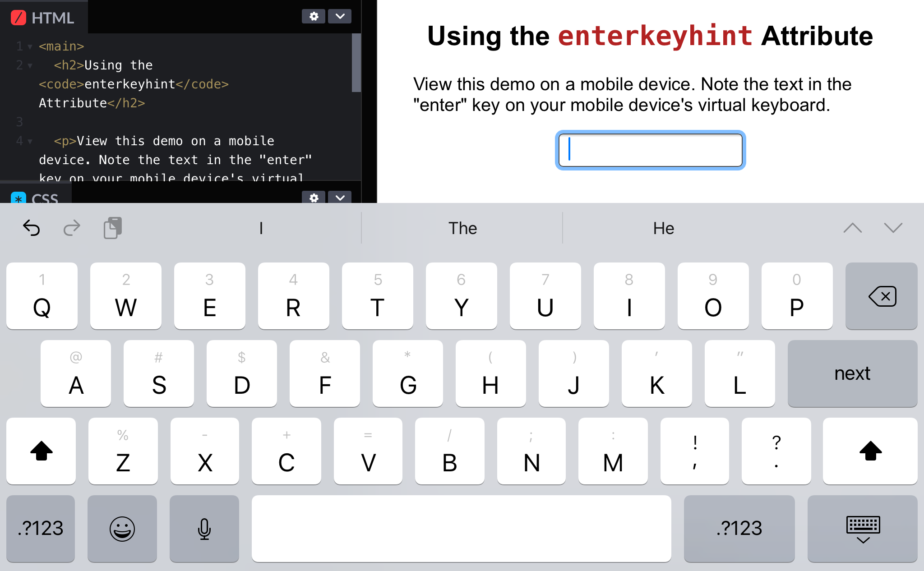Viewport: 924px width, 571px height.
Task: Open the HTML panel settings gear
Action: [314, 16]
